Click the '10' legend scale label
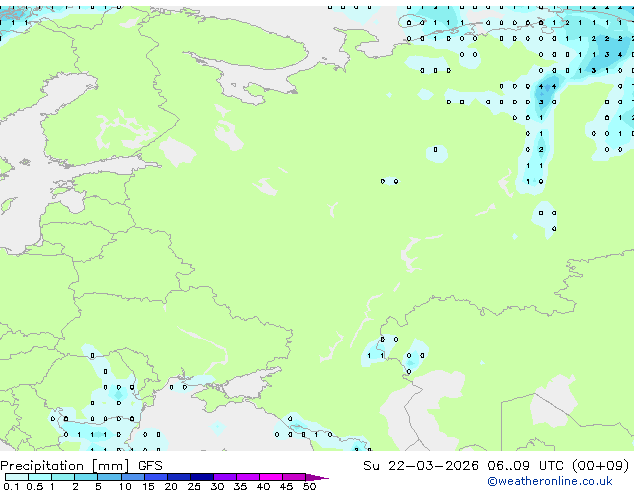 coord(125,486)
